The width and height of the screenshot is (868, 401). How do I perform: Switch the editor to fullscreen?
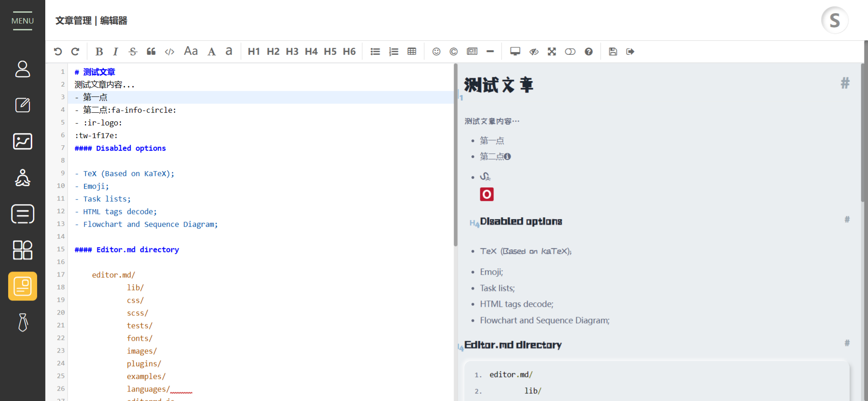[551, 52]
